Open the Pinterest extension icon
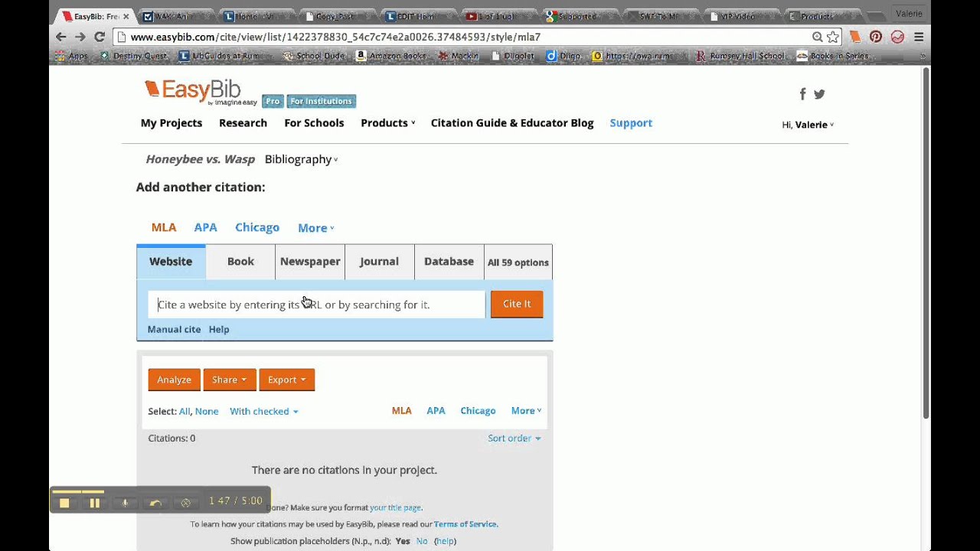The width and height of the screenshot is (980, 551). [x=876, y=37]
